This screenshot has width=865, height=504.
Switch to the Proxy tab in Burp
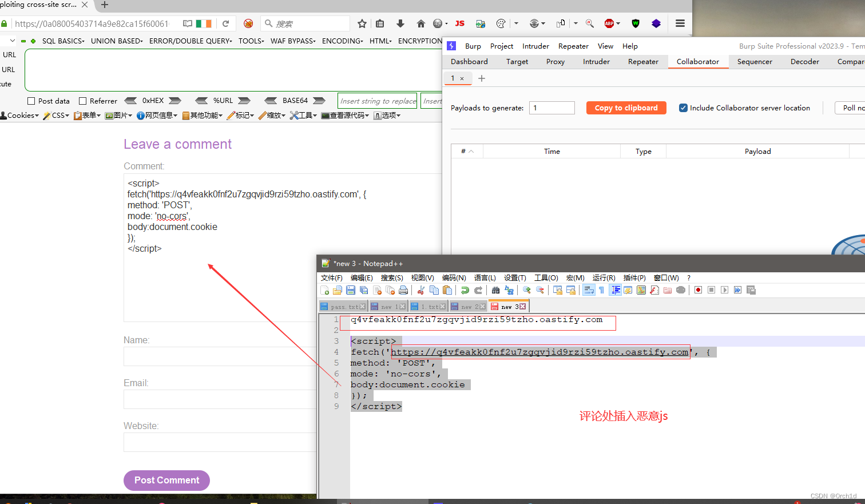[x=555, y=62]
